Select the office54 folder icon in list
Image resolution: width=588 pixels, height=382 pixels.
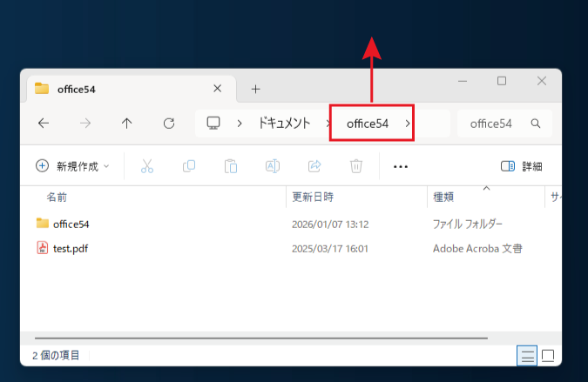[43, 224]
